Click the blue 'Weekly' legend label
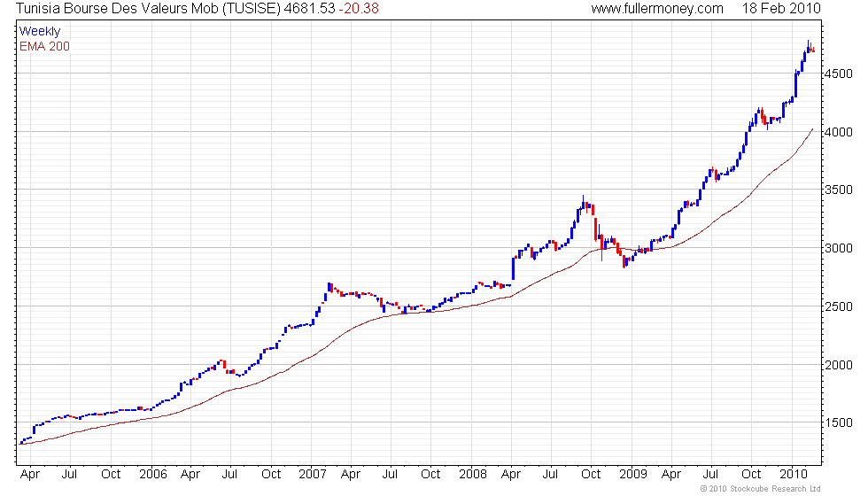Screen dimensions: 868x496 [39, 32]
